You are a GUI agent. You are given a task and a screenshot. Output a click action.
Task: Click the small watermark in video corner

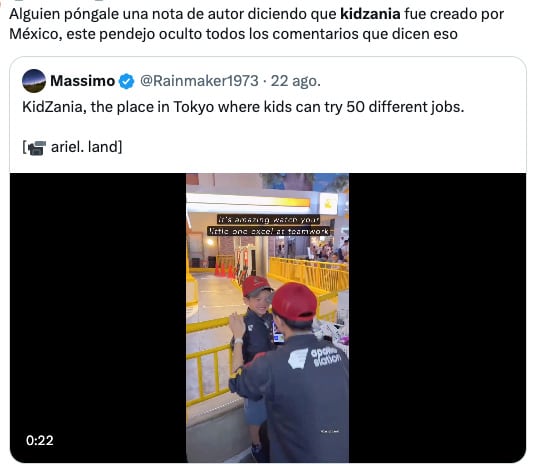pyautogui.click(x=330, y=431)
